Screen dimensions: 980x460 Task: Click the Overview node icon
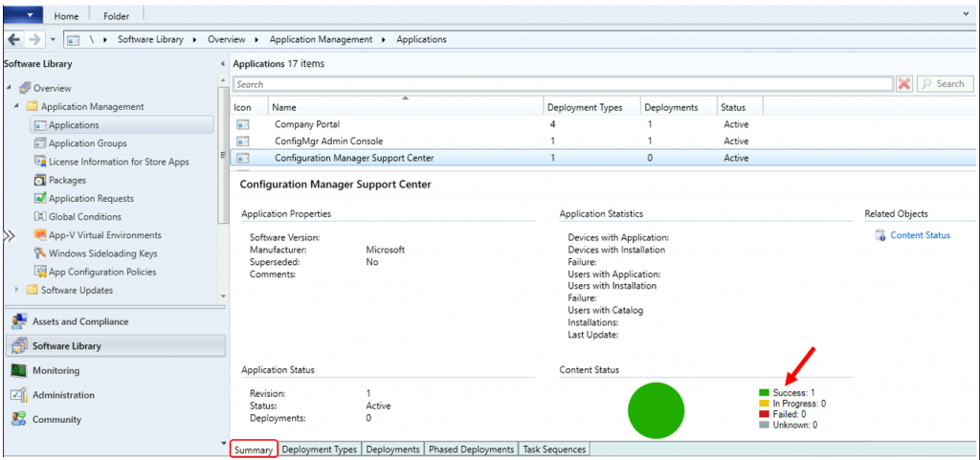click(x=25, y=88)
